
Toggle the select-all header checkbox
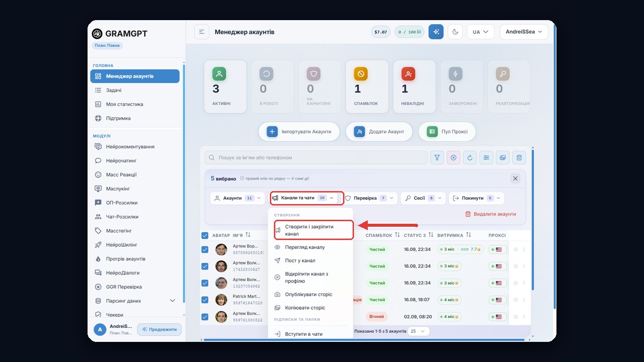205,235
